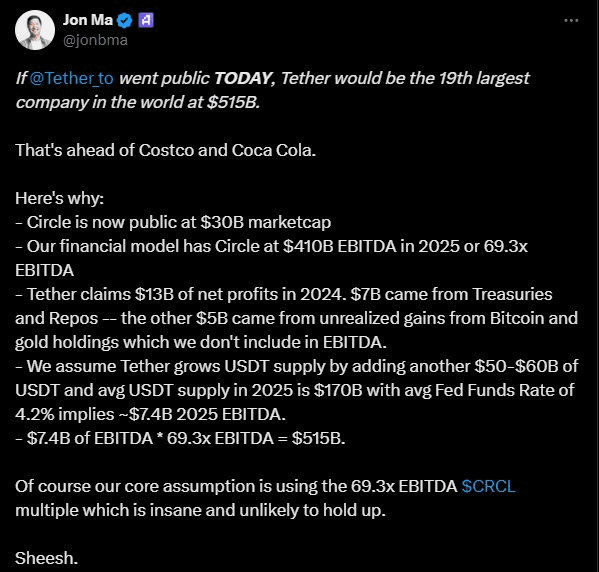
Task: Click the purple affiliate badge beside the name
Action: pyautogui.click(x=146, y=20)
